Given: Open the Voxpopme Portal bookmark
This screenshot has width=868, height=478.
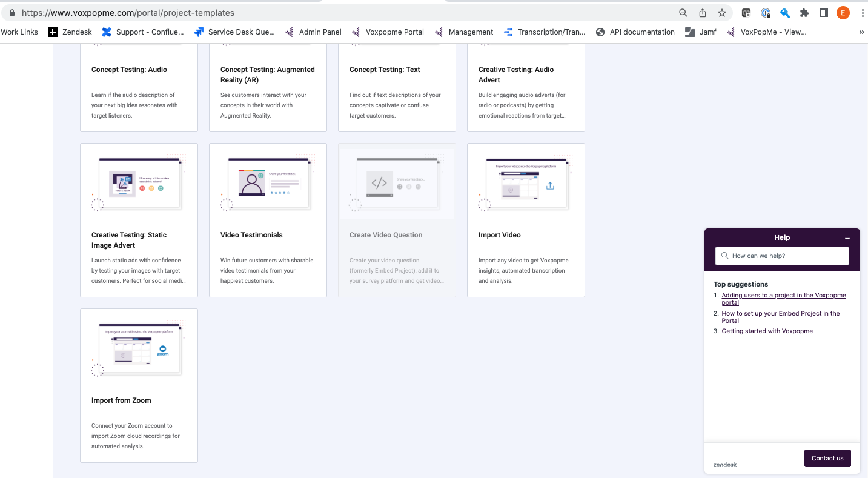Looking at the screenshot, I should pyautogui.click(x=387, y=32).
